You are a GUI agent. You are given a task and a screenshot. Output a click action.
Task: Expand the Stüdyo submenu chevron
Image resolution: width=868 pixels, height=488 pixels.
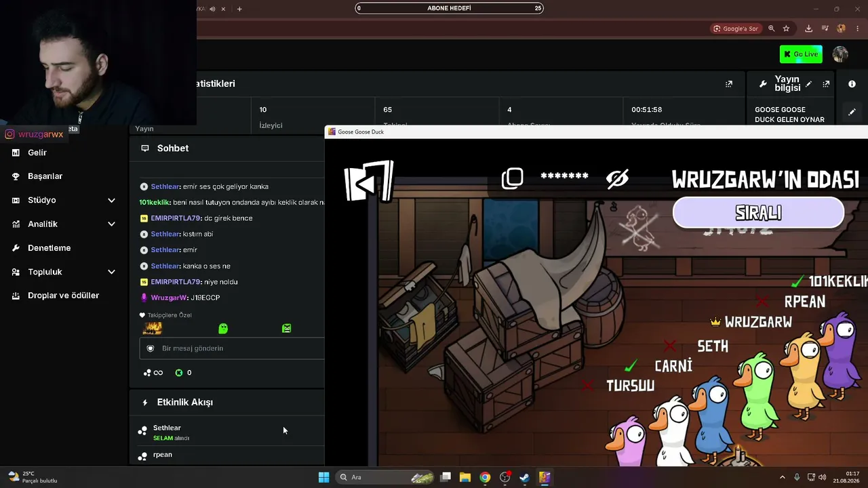pos(111,200)
